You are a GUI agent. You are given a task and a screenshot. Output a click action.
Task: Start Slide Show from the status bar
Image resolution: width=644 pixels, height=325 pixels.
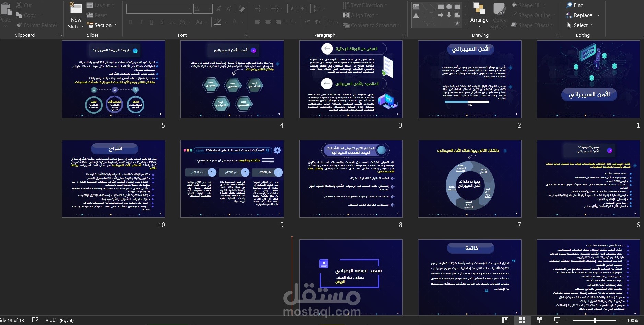click(556, 320)
